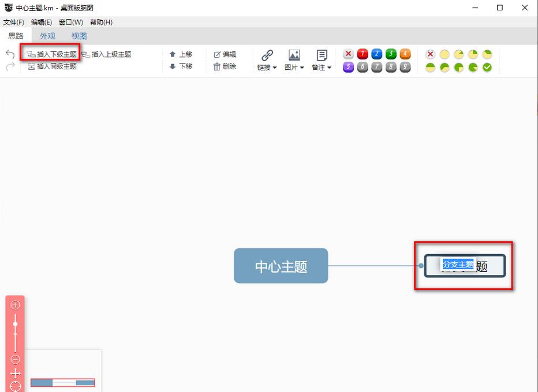Assign priority 1 to the topic
This screenshot has width=538, height=392.
[362, 53]
